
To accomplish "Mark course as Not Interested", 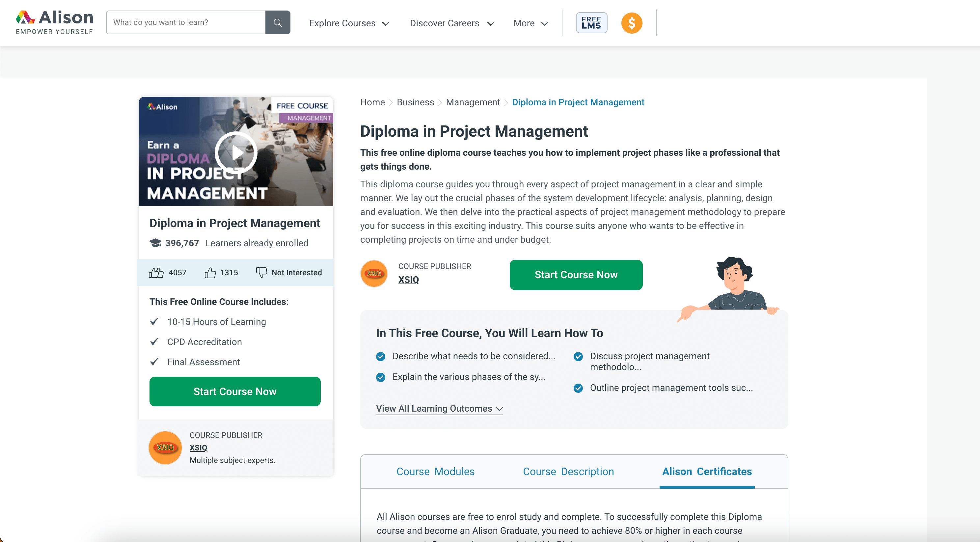I will (x=289, y=272).
